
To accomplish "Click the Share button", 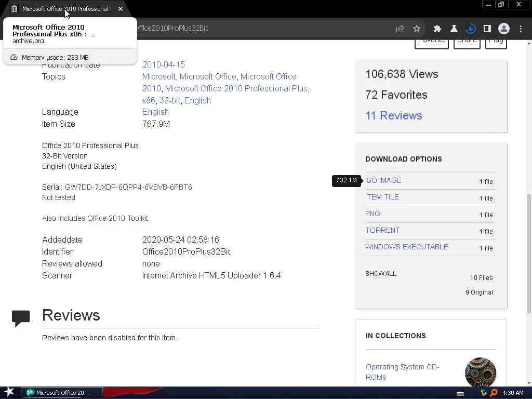I will (x=467, y=43).
